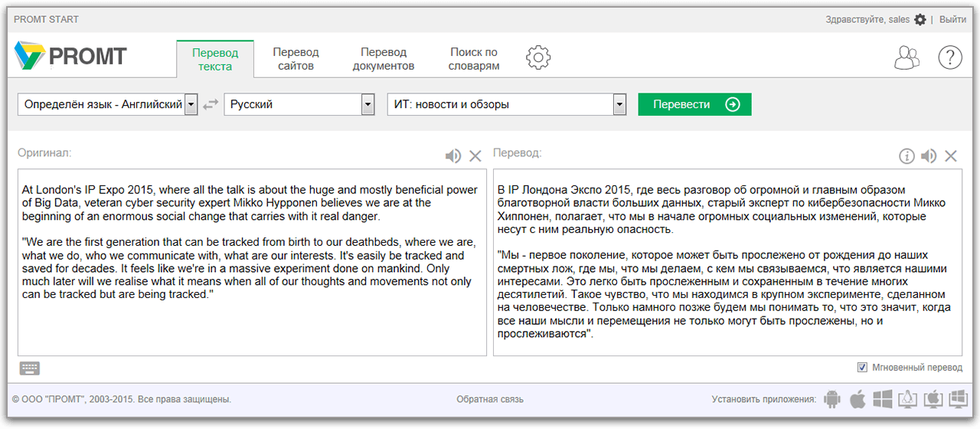Click the PROMT logo
Screen dimensions: 980x429
pos(70,56)
